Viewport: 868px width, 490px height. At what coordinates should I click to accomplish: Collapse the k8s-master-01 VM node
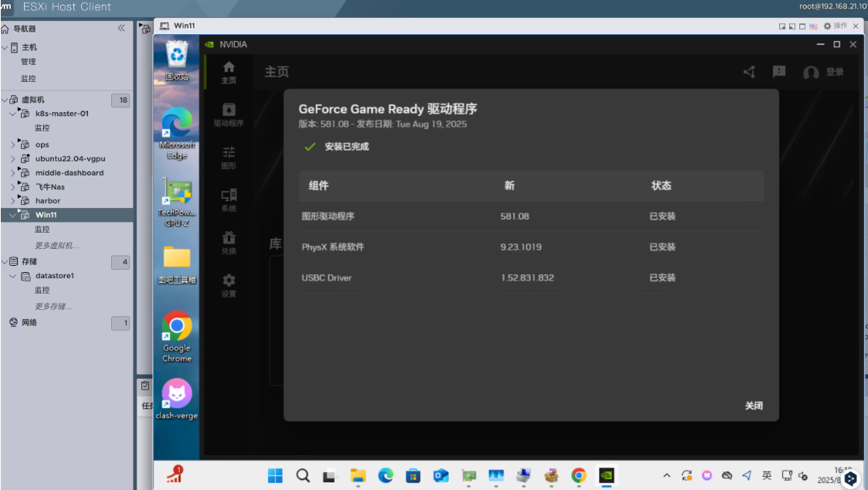coord(13,114)
